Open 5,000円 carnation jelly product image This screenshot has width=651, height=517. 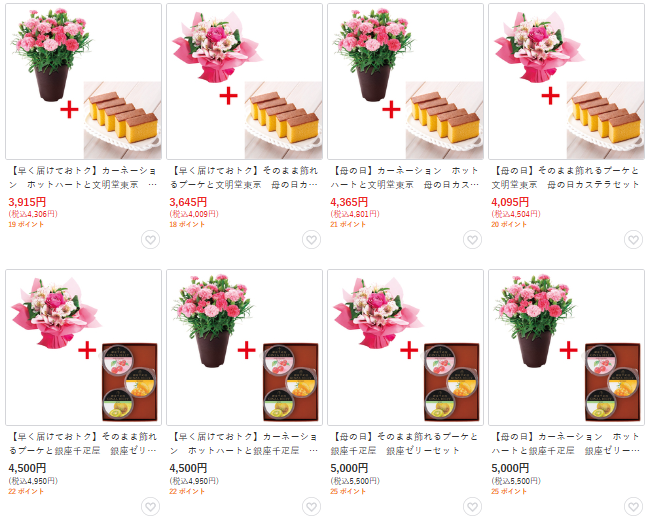point(567,348)
